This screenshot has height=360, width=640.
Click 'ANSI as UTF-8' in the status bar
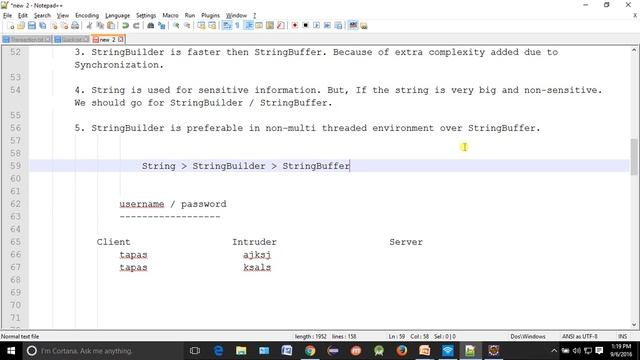(x=580, y=336)
